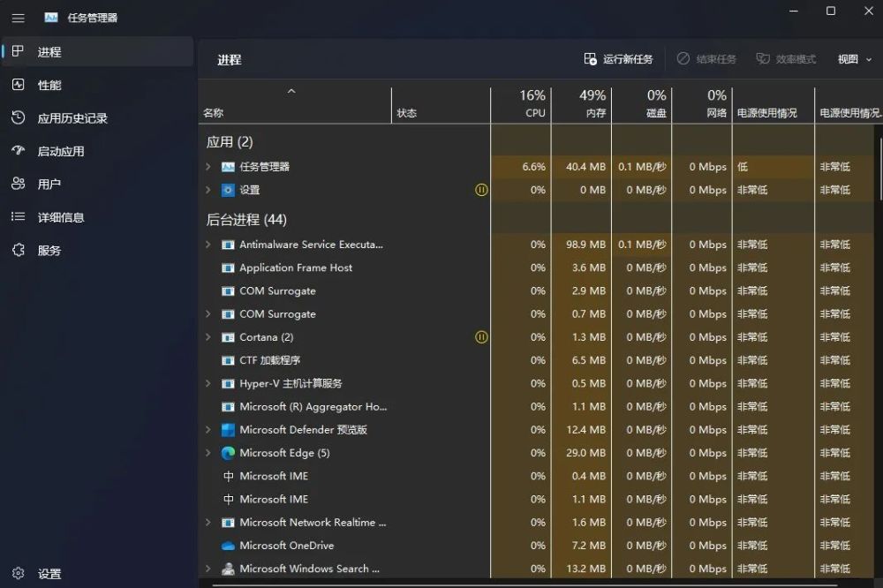Sort by the 0% 网络 column header

tap(702, 103)
